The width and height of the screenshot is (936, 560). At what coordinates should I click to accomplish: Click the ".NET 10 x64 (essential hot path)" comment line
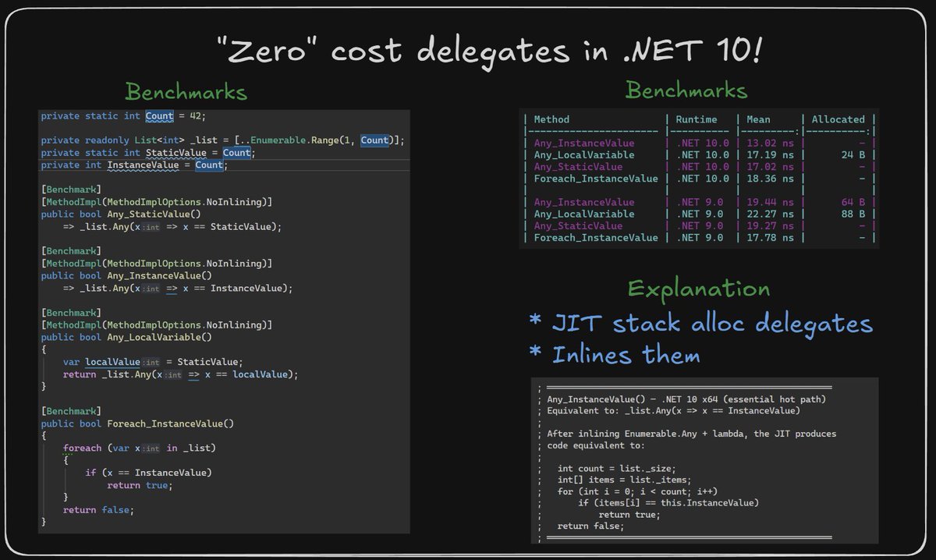[686, 400]
